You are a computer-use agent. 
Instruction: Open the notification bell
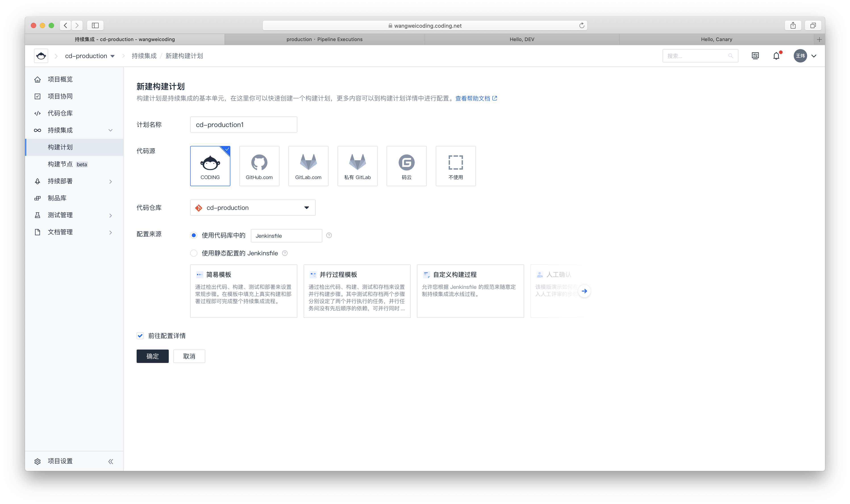776,56
